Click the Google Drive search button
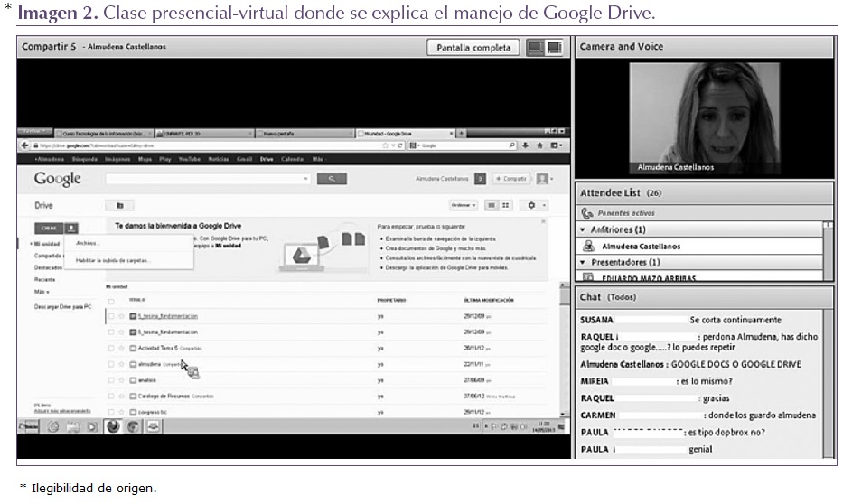 pyautogui.click(x=332, y=179)
